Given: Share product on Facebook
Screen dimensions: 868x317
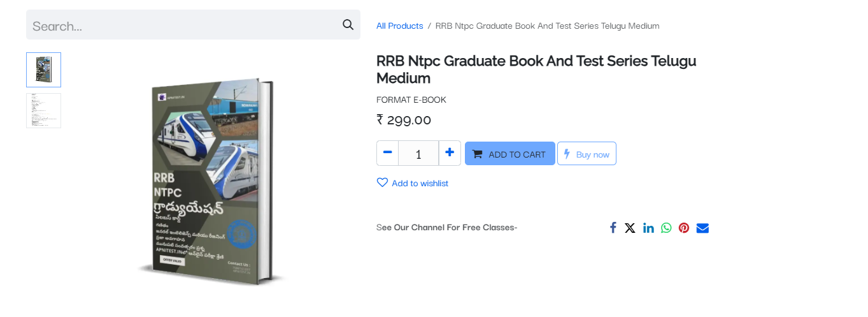Looking at the screenshot, I should (x=613, y=228).
